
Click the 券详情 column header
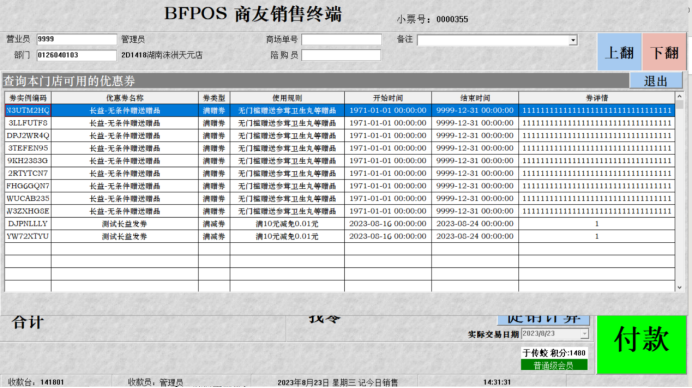(597, 98)
